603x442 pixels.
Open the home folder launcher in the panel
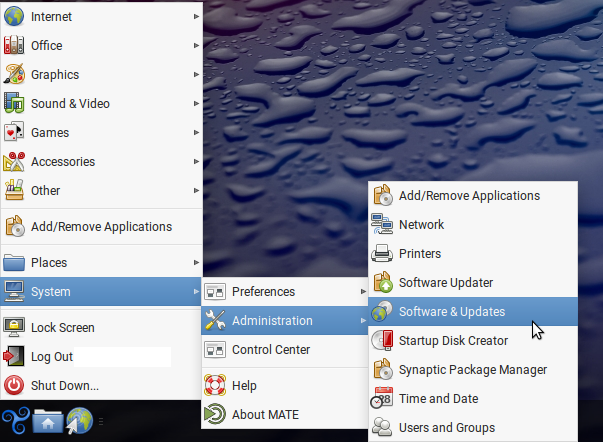[47, 422]
